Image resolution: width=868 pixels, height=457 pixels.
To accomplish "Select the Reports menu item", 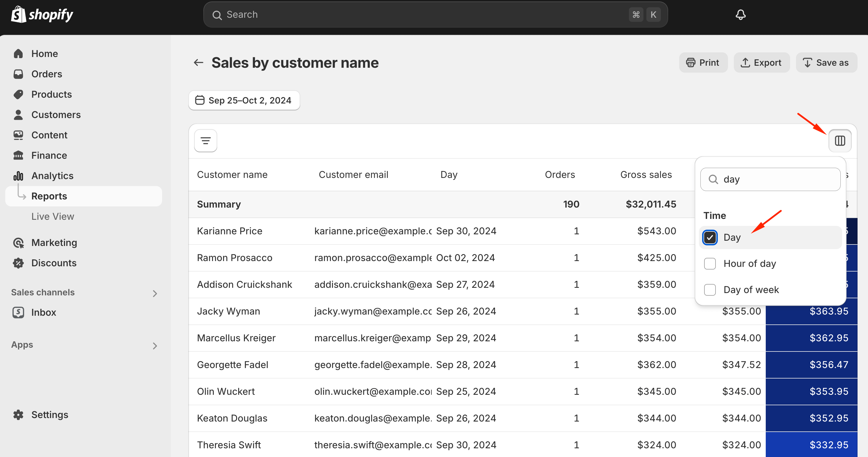I will pos(49,196).
